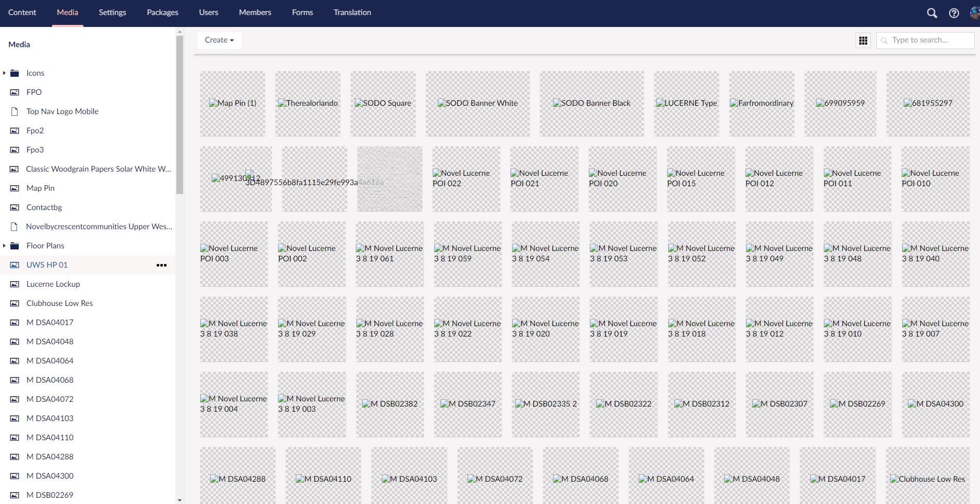This screenshot has width=980, height=504.
Task: Expand the Icons folder tree arrow
Action: click(x=4, y=73)
